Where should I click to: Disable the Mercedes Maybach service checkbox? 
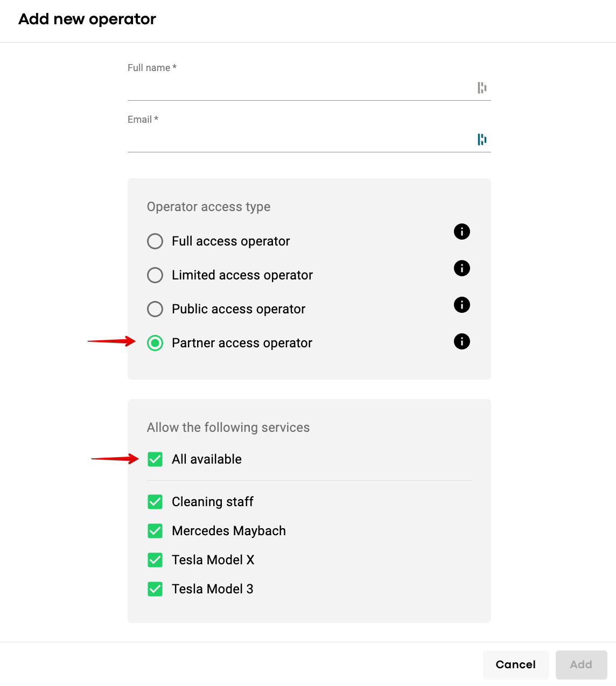(155, 531)
